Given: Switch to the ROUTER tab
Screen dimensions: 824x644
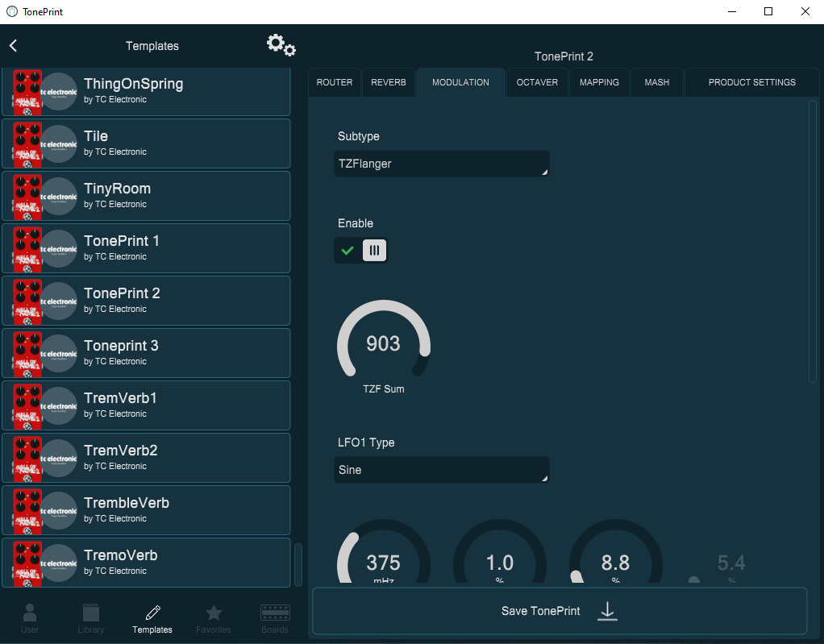Looking at the screenshot, I should click(335, 82).
